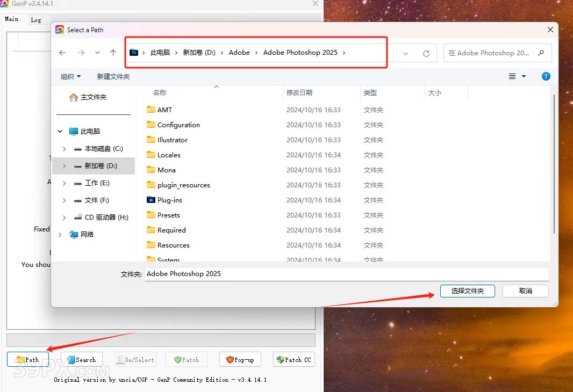
Task: Select 新加卷 (D:) breadcrumb segment
Action: [199, 53]
